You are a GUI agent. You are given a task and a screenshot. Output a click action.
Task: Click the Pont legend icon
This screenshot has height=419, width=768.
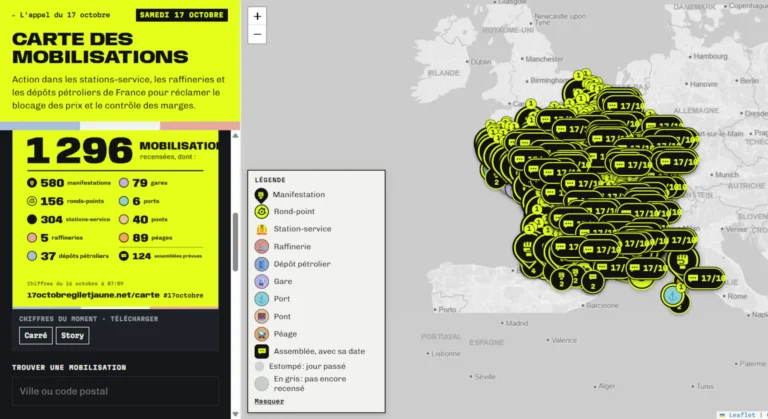[262, 317]
